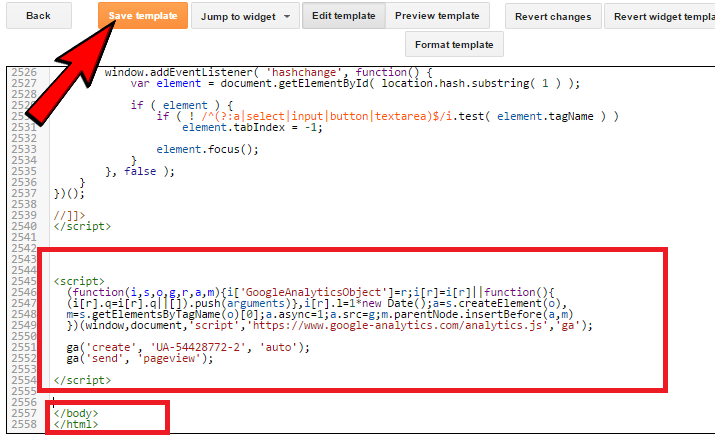Viewport: 715px width, 437px height.
Task: Click the closing </html> tag line
Action: click(x=76, y=424)
